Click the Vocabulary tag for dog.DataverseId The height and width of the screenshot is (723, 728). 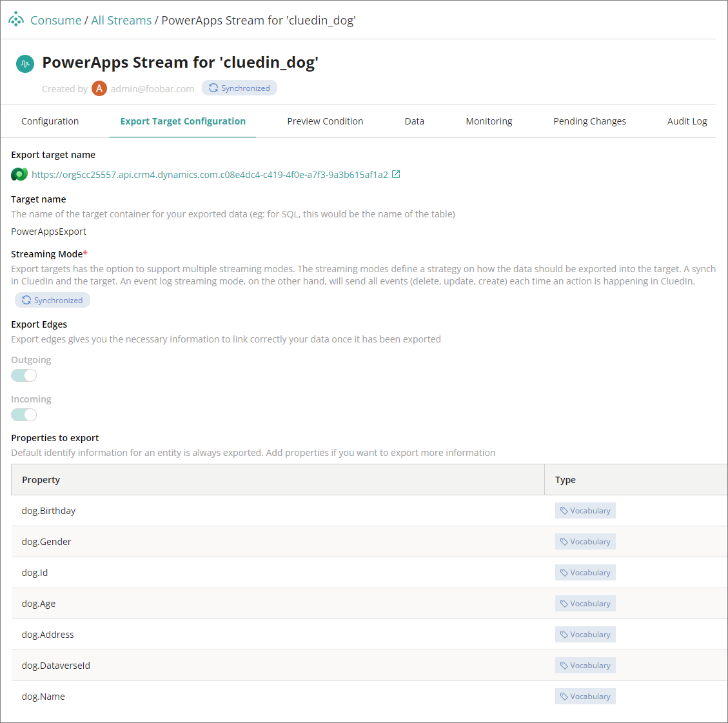pyautogui.click(x=585, y=665)
